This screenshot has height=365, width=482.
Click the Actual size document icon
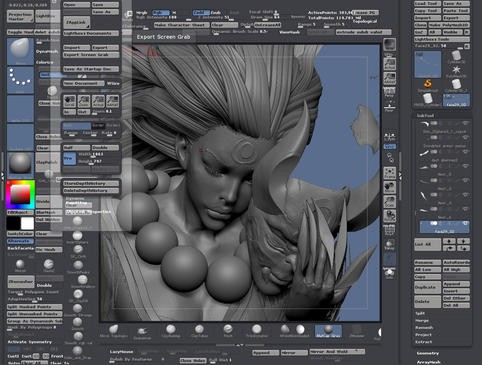click(x=98, y=101)
